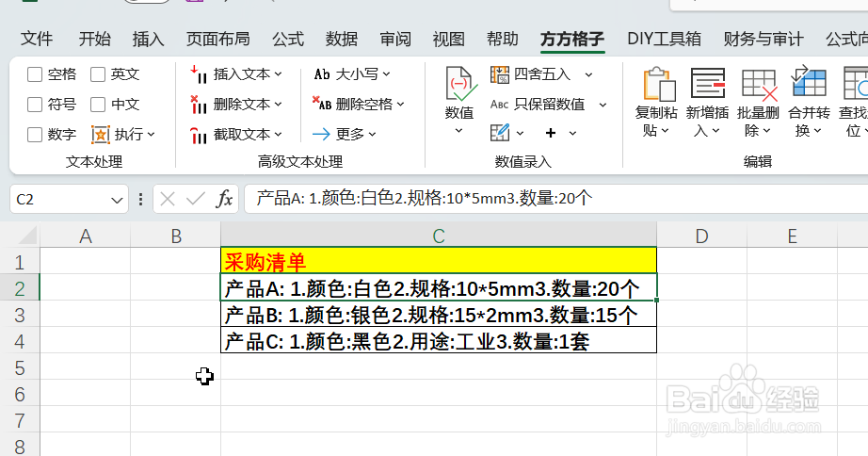Viewport: 868px width, 456px height.
Task: Switch to the DIY工具箱 tab
Action: pyautogui.click(x=665, y=39)
